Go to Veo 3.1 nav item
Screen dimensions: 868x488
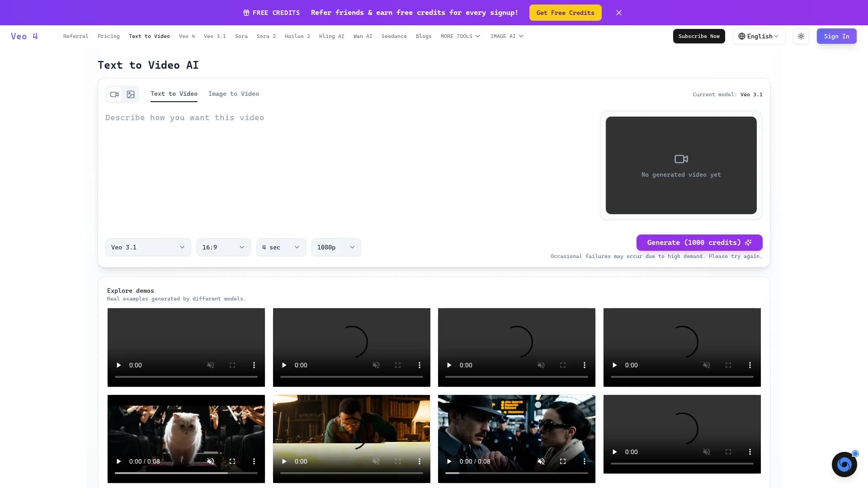click(x=215, y=36)
